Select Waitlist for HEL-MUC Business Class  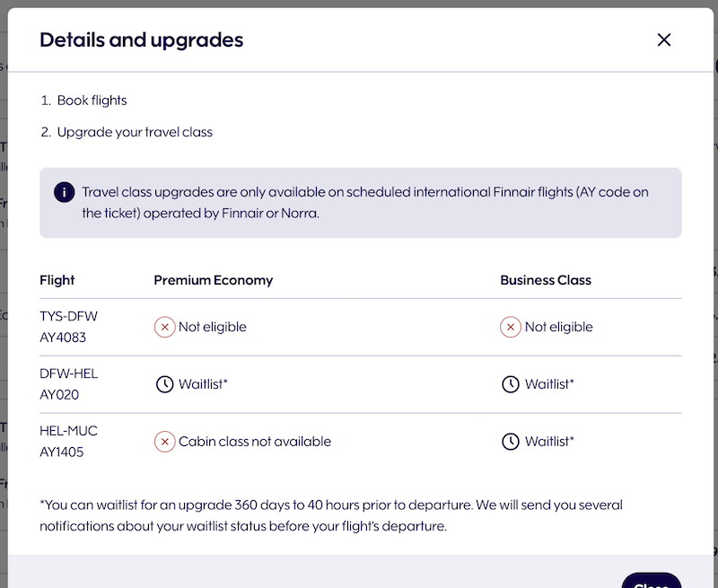click(x=549, y=442)
